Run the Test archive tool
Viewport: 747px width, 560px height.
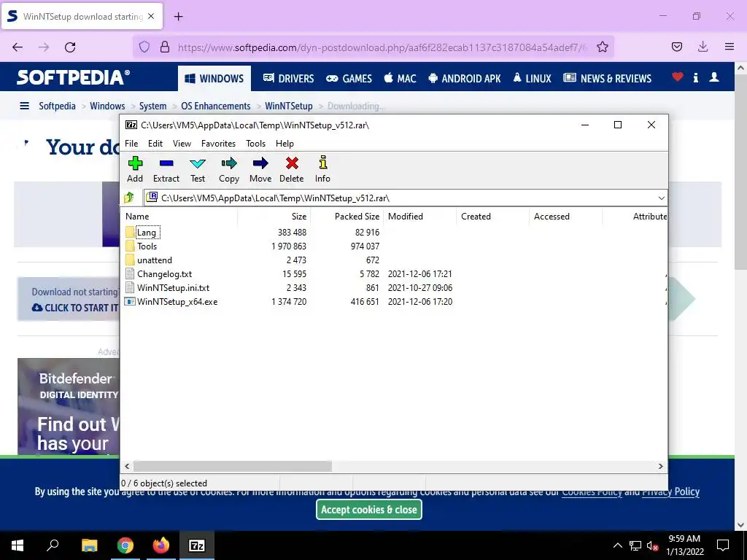tap(197, 169)
